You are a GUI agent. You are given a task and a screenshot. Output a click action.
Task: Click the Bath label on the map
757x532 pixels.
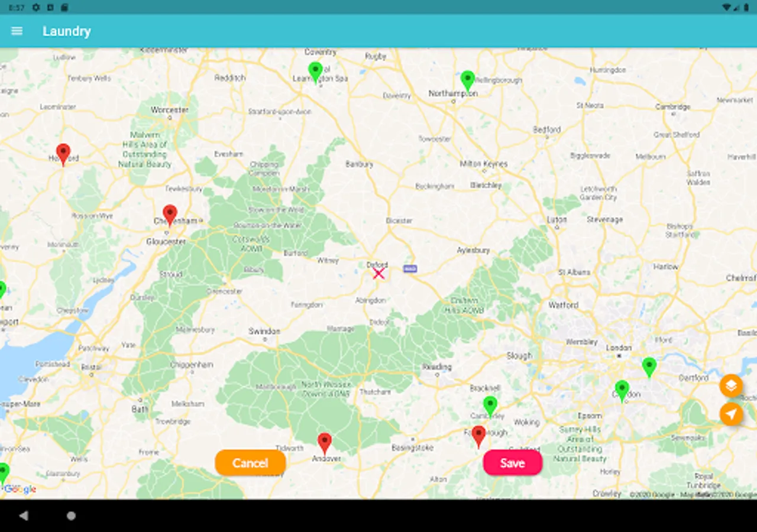(x=140, y=408)
